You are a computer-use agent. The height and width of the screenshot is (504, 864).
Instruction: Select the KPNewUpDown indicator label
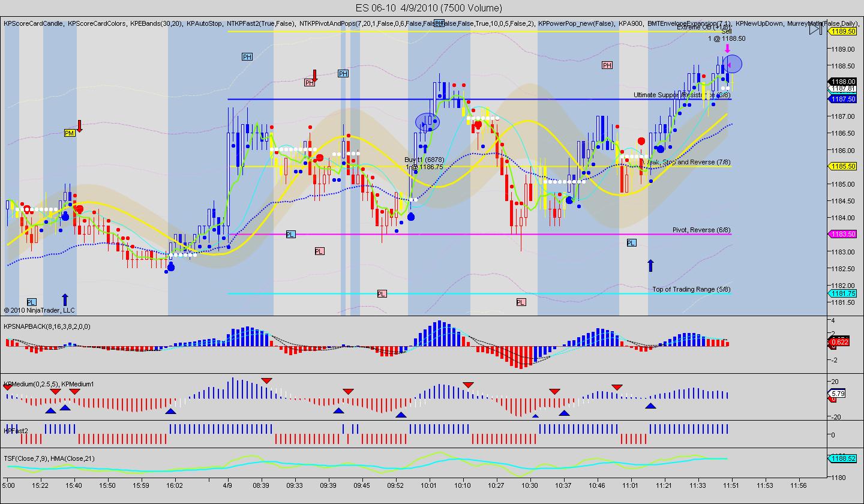tap(759, 23)
